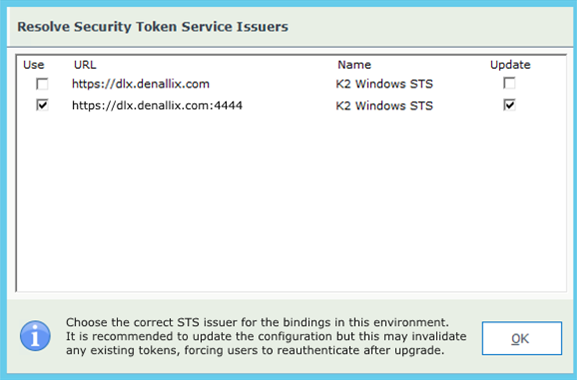Screen dimensions: 577x380
Task: Click the recommended to update configuration text line
Action: 266,336
